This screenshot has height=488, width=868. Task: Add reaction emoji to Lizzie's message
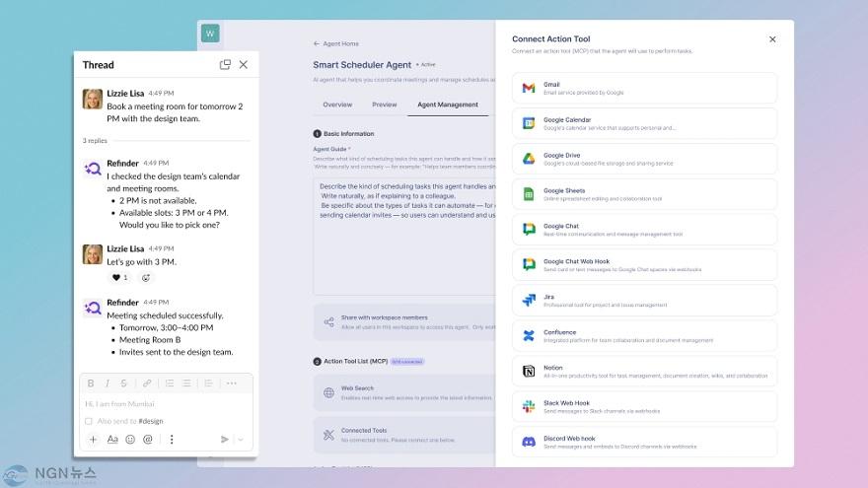[146, 278]
